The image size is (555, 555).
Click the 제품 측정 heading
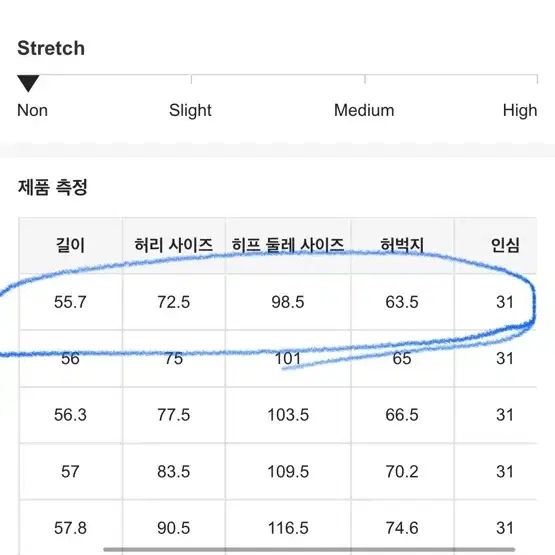[x=52, y=187]
